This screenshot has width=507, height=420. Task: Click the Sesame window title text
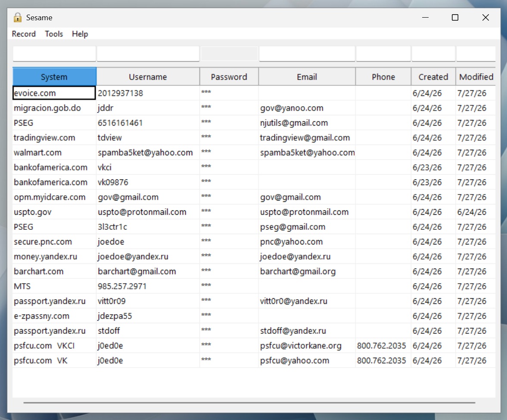pyautogui.click(x=39, y=18)
